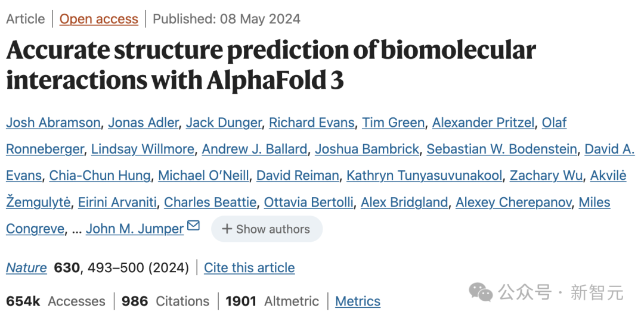Click Cite this article

[249, 267]
